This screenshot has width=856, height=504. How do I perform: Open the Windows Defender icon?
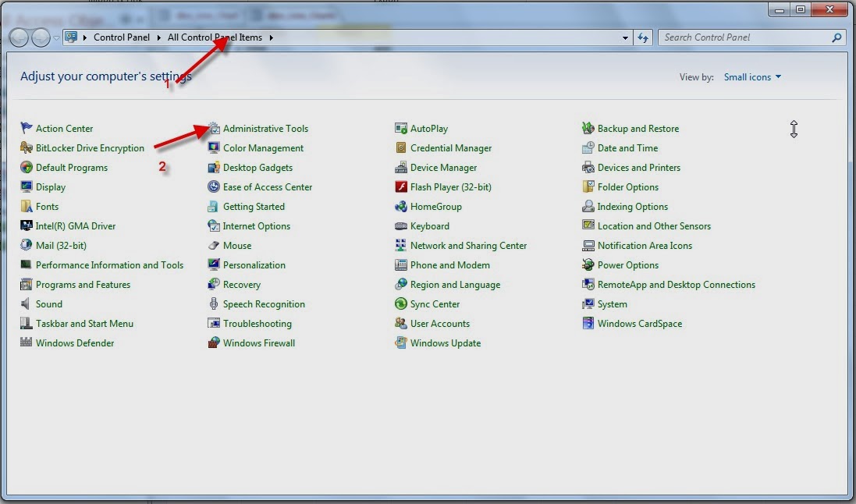[26, 343]
